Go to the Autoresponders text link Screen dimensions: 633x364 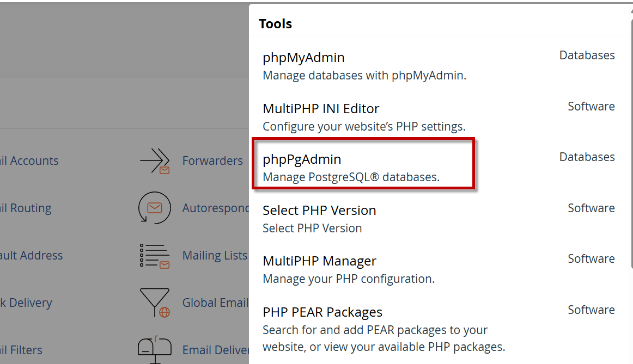coord(216,208)
